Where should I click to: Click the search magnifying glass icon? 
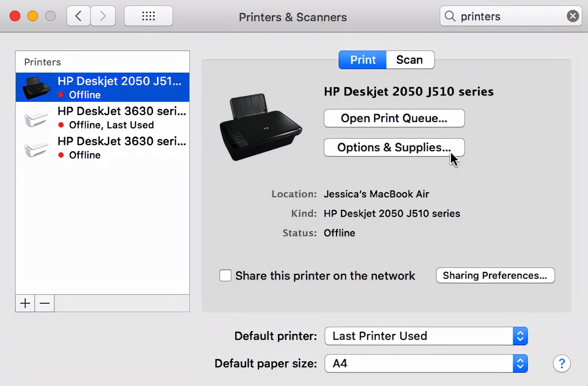(450, 16)
